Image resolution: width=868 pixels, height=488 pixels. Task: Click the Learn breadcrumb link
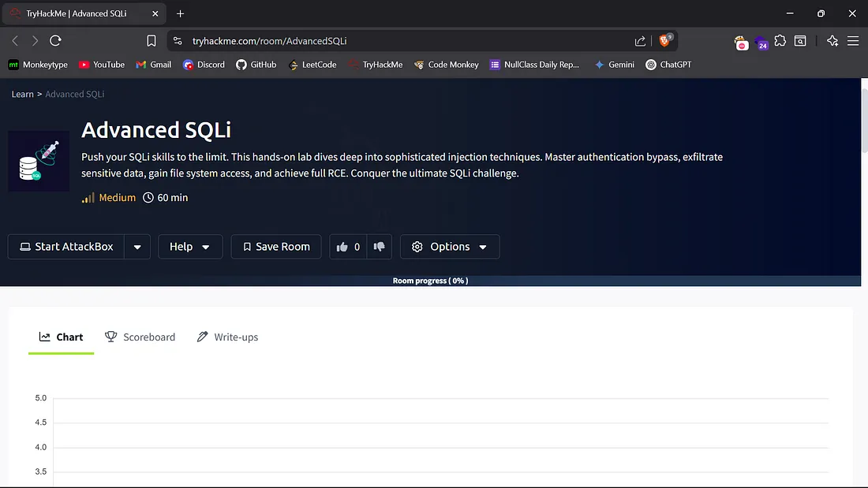point(21,94)
